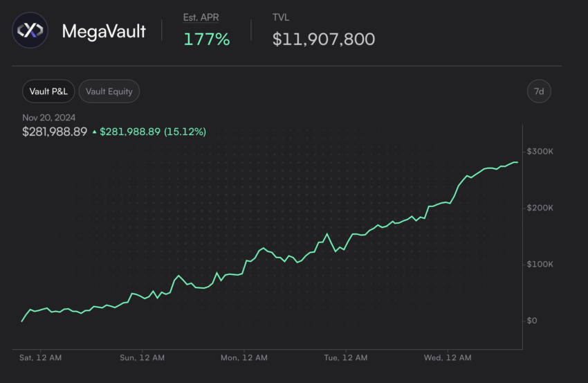Click the $281,988.89 (15.12%) change text
The image size is (588, 383).
click(x=153, y=132)
